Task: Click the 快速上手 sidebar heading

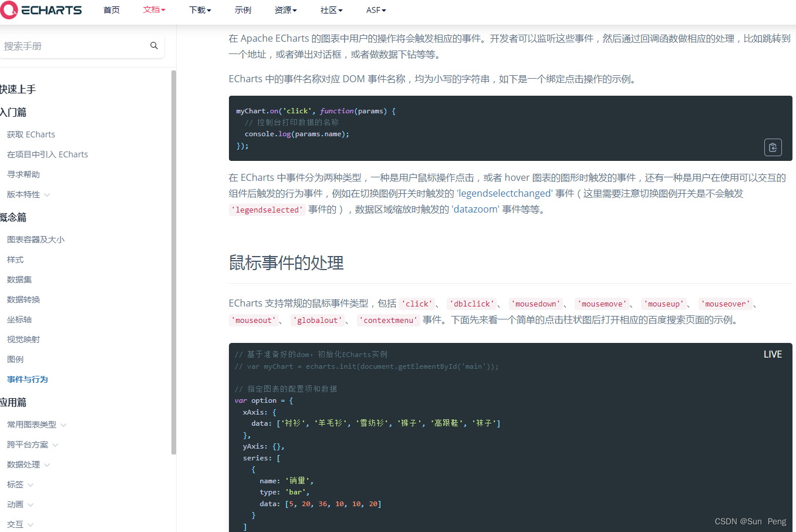Action: [x=18, y=89]
